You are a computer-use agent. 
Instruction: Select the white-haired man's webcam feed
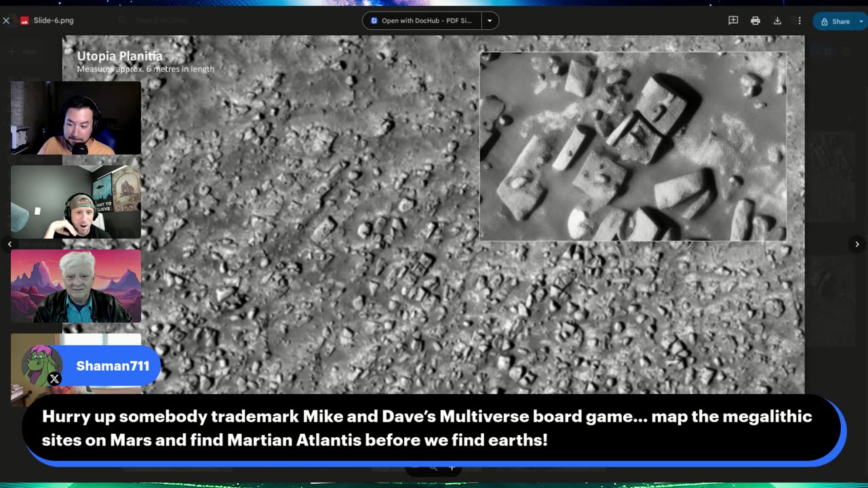click(x=76, y=286)
